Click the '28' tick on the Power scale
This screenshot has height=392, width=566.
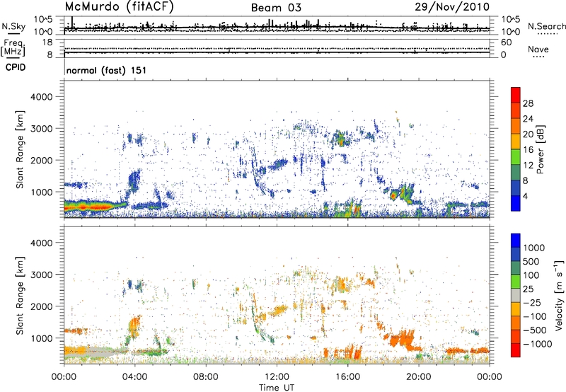click(x=528, y=103)
